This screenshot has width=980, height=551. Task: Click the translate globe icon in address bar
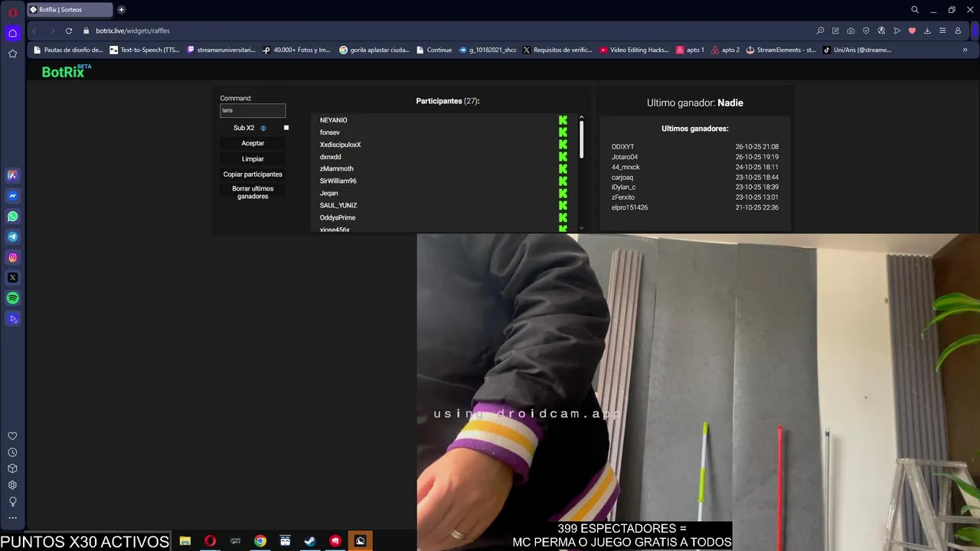point(881,31)
